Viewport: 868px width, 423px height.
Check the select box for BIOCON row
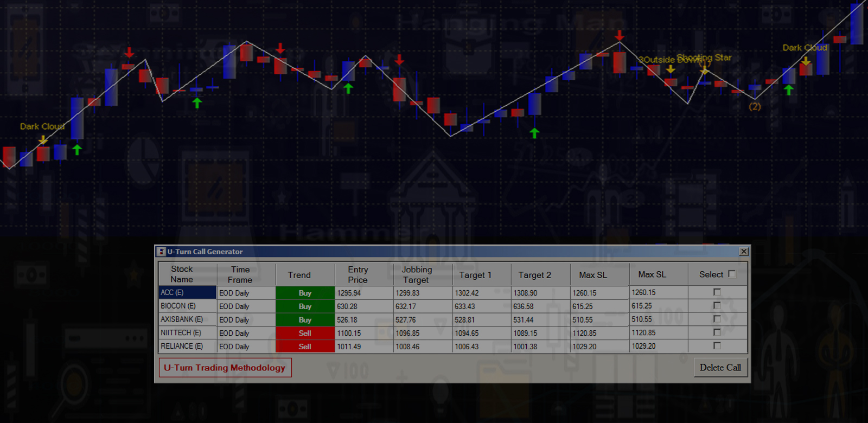[717, 306]
